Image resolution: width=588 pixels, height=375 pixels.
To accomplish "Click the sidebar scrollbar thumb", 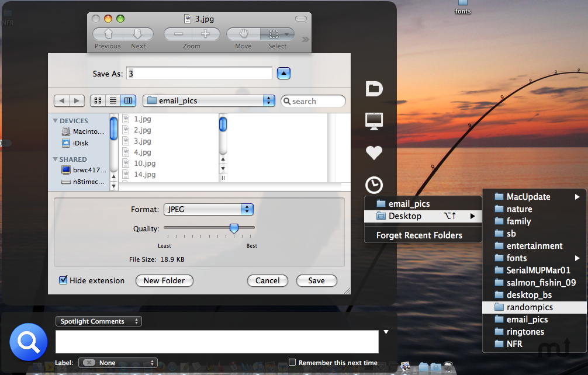I will pyautogui.click(x=113, y=129).
